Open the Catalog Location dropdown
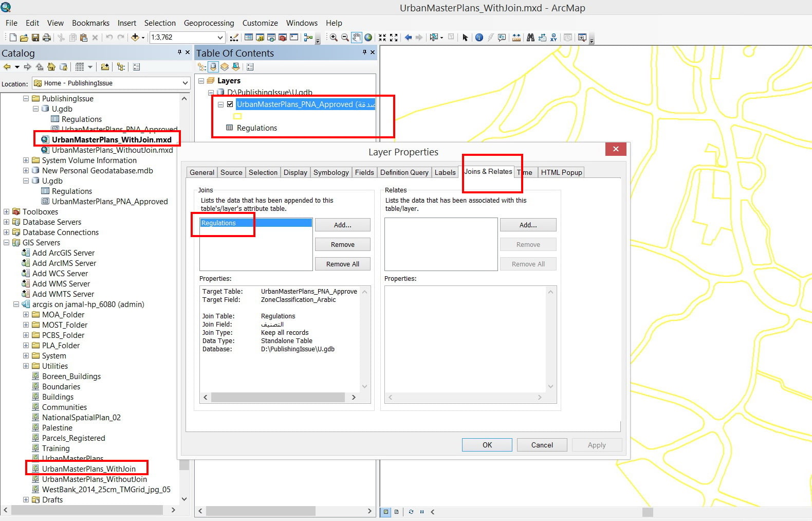Viewport: 812px width, 521px height. click(185, 83)
